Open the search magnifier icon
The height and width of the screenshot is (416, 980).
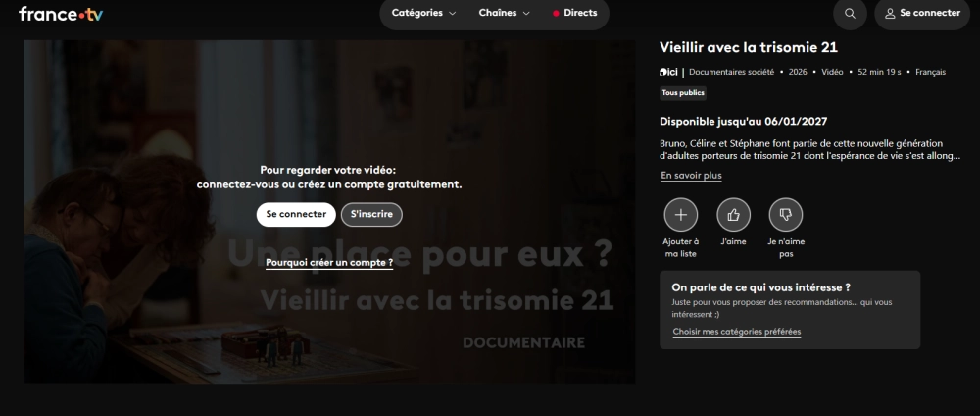(850, 13)
